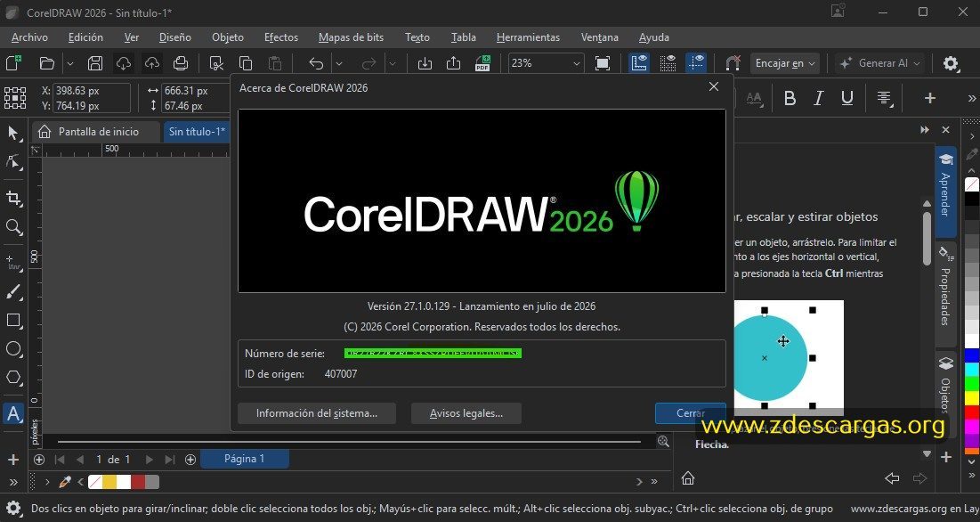
Task: Toggle Bold text formatting
Action: pyautogui.click(x=790, y=98)
